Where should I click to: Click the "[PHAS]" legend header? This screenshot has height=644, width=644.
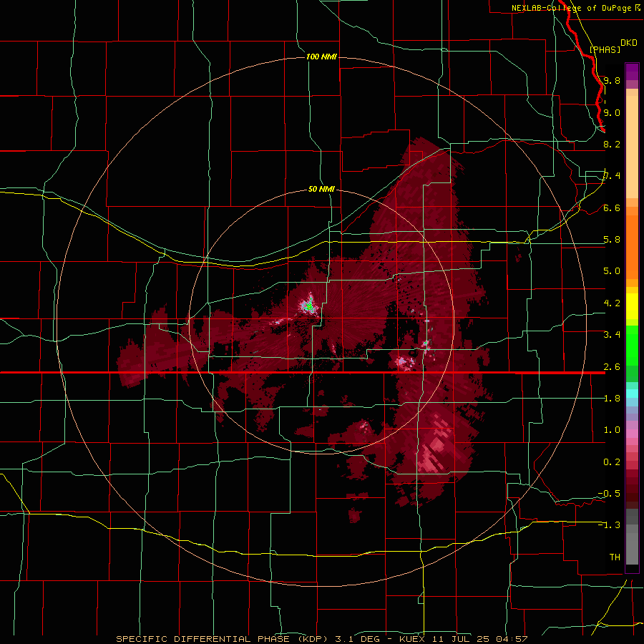coord(605,49)
